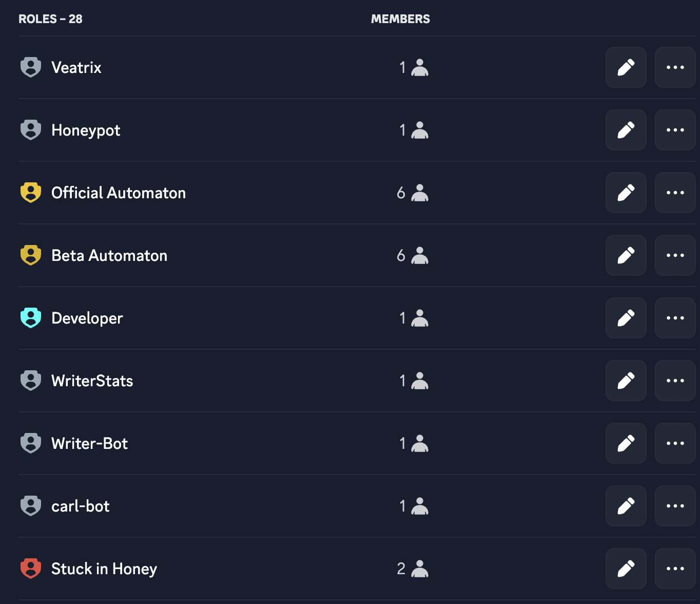Click the ROLES – 28 header
This screenshot has height=604, width=700.
tap(50, 19)
